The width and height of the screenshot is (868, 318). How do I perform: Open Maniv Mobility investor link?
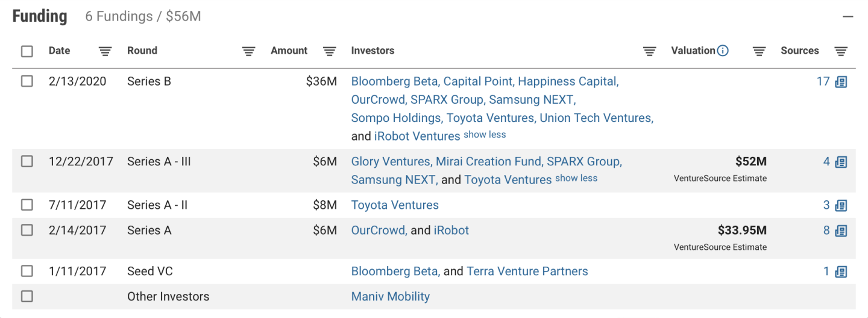point(391,297)
